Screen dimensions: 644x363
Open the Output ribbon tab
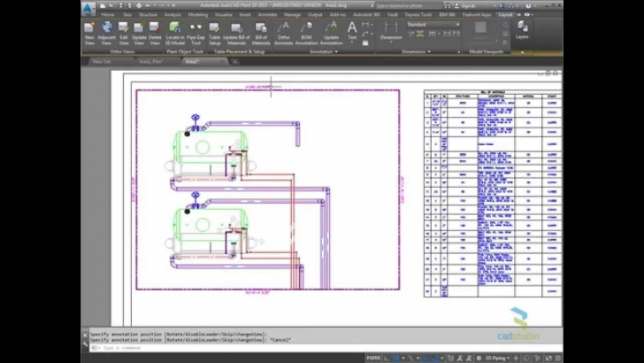point(315,15)
